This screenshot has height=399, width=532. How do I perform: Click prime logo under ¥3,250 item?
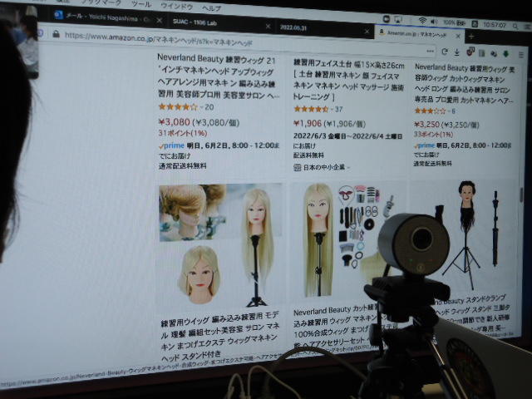(425, 145)
